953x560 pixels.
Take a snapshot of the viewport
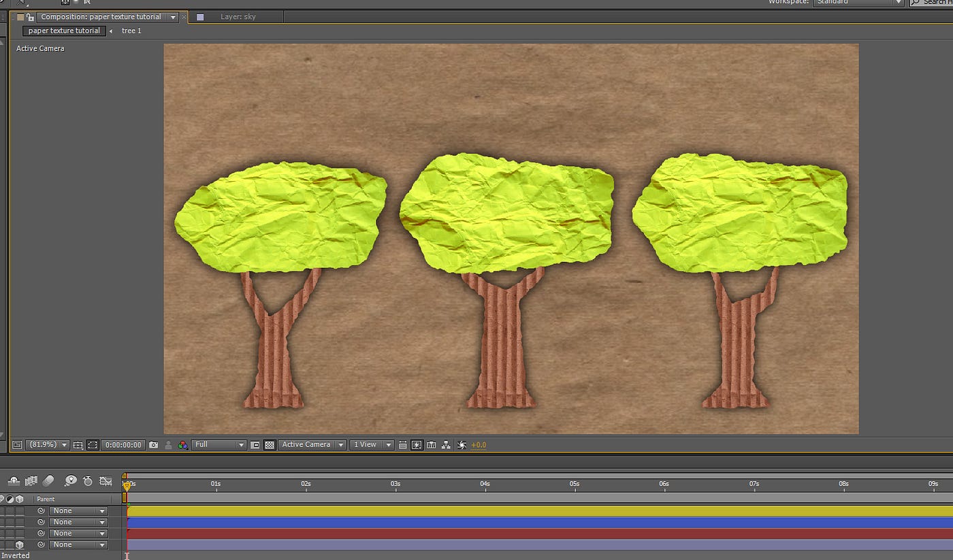pos(154,445)
